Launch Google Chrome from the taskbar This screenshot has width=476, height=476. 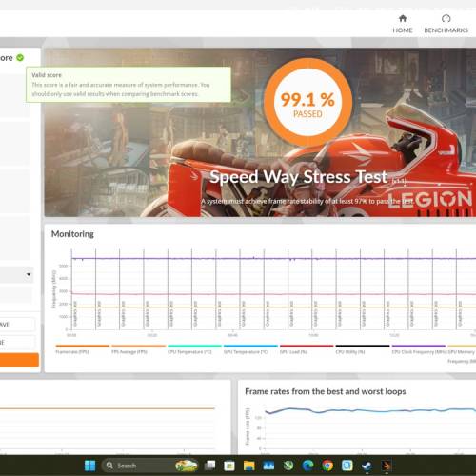point(327,466)
